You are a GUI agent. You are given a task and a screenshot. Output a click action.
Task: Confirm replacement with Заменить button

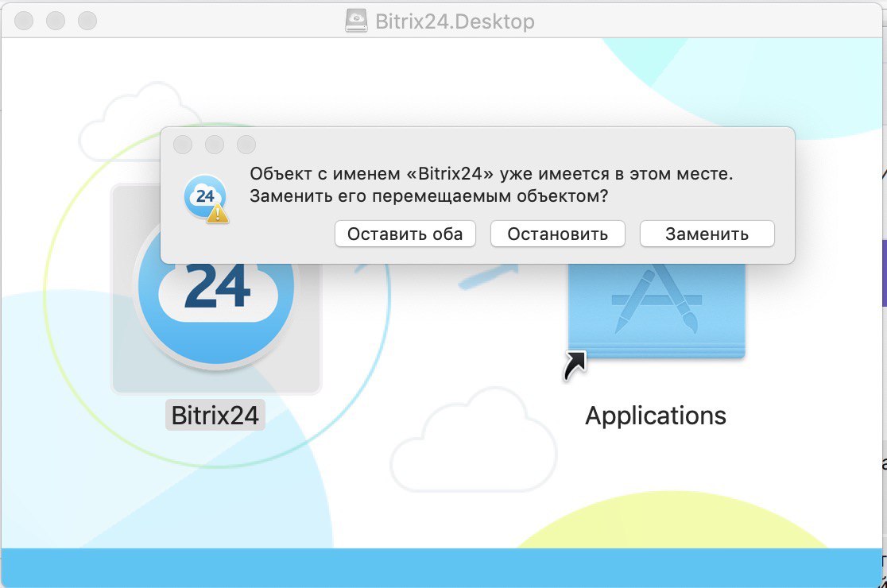[x=707, y=234]
